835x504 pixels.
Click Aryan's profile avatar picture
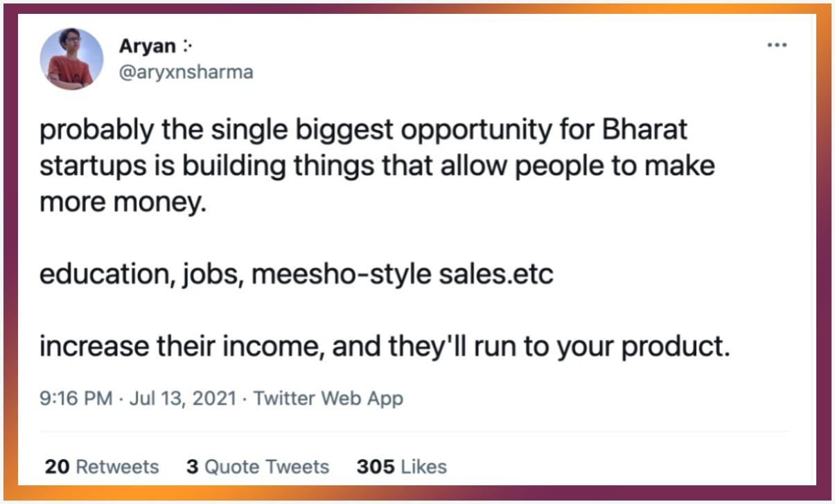click(x=71, y=60)
